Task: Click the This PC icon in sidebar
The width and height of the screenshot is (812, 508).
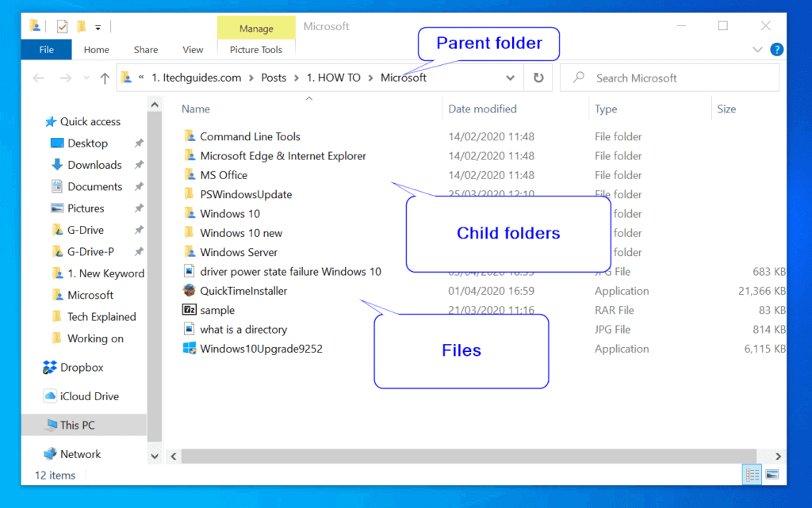Action: [51, 425]
